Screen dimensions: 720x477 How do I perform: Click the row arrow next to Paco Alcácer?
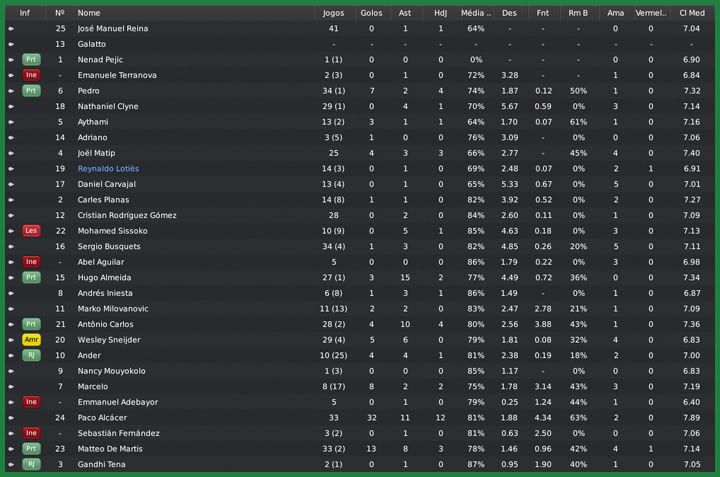click(x=11, y=418)
